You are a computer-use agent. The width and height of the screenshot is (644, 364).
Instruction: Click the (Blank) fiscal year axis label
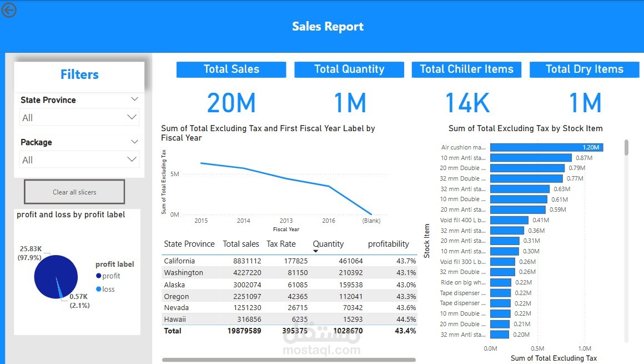click(371, 221)
